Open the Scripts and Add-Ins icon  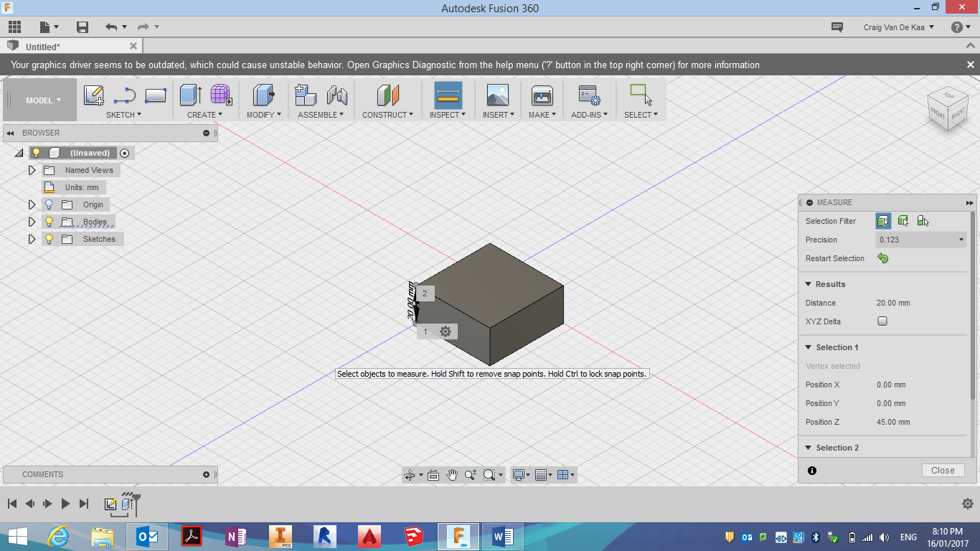(589, 95)
